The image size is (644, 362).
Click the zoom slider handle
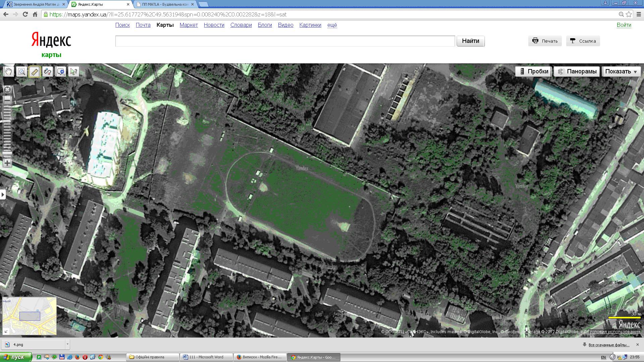point(7,153)
